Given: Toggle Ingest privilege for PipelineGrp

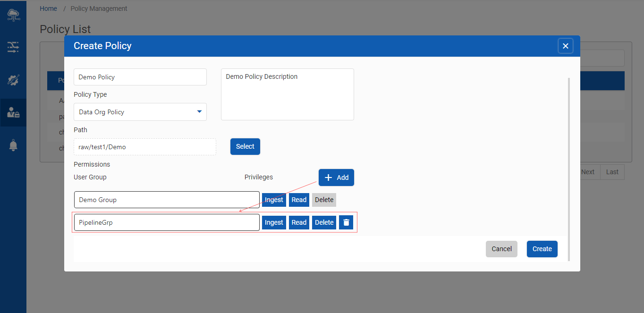Looking at the screenshot, I should (274, 222).
